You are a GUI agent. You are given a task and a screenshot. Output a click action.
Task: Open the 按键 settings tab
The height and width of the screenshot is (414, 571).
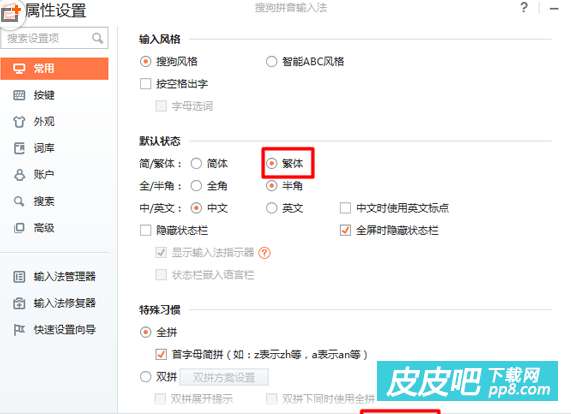pyautogui.click(x=54, y=95)
